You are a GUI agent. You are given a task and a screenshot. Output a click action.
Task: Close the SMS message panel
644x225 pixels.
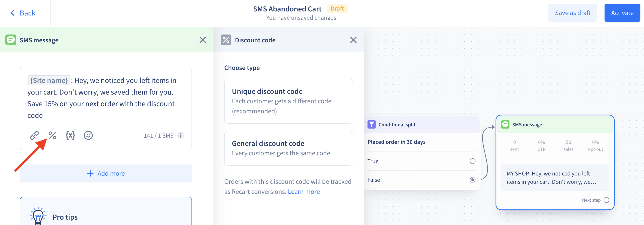(202, 40)
